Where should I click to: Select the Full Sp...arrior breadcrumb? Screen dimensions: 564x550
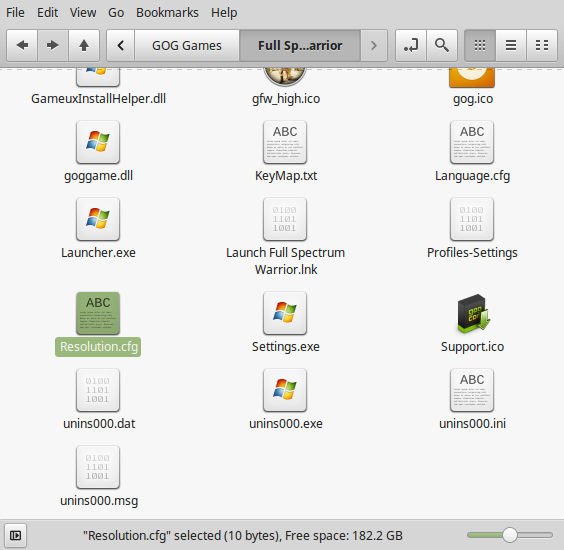coord(300,45)
